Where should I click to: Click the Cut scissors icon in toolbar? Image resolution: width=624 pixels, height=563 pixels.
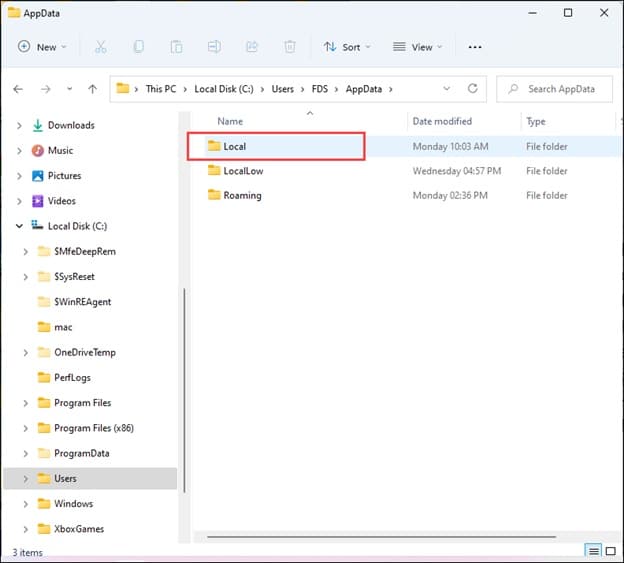coord(101,47)
